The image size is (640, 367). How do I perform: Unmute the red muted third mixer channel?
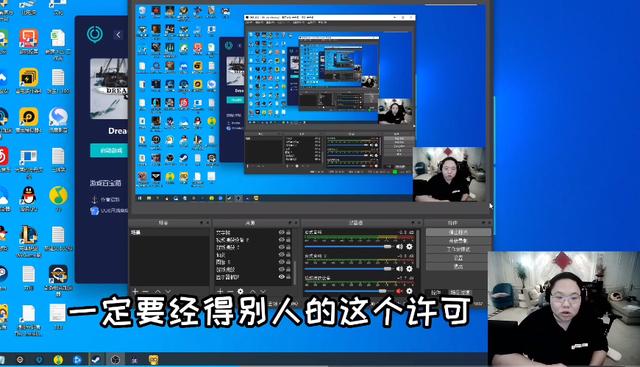click(400, 291)
